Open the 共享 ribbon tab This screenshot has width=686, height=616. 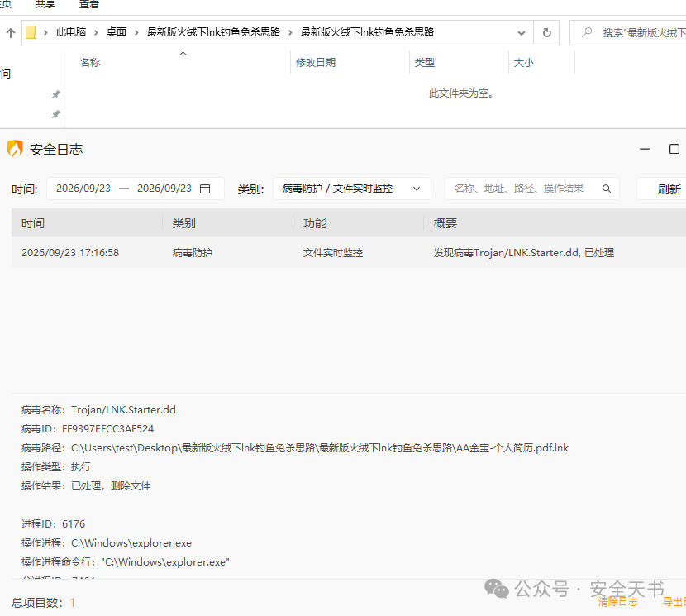(45, 4)
